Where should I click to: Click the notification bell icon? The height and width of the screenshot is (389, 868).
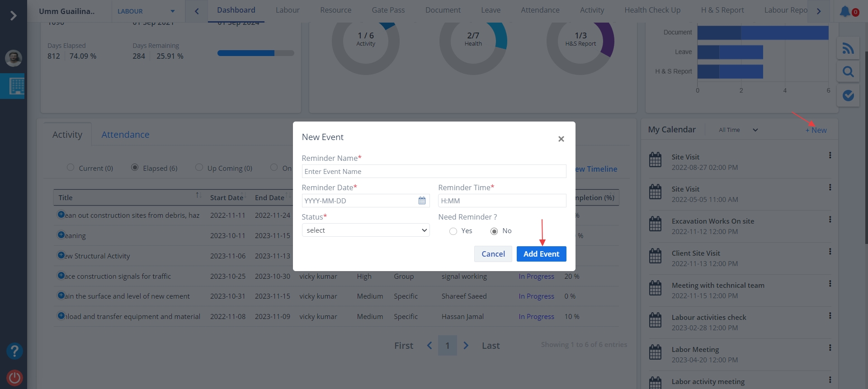point(845,11)
